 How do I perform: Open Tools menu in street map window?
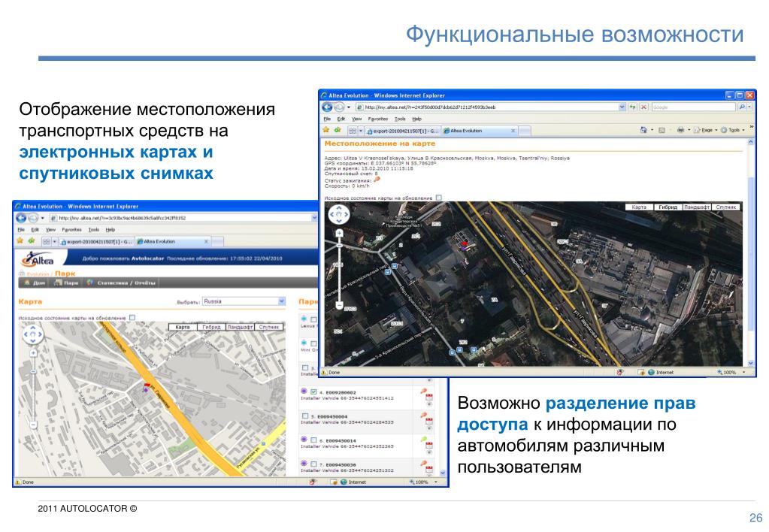click(x=94, y=230)
